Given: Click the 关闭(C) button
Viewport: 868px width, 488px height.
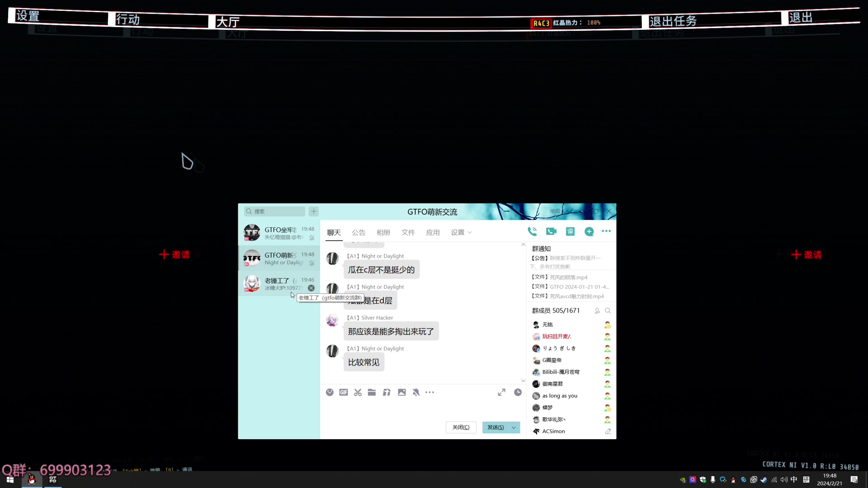Looking at the screenshot, I should coord(461,427).
